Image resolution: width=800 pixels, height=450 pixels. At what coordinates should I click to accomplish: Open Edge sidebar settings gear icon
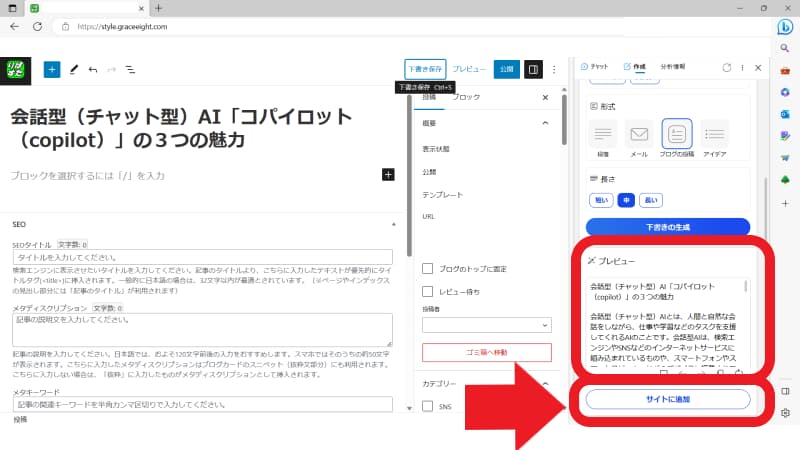[785, 413]
